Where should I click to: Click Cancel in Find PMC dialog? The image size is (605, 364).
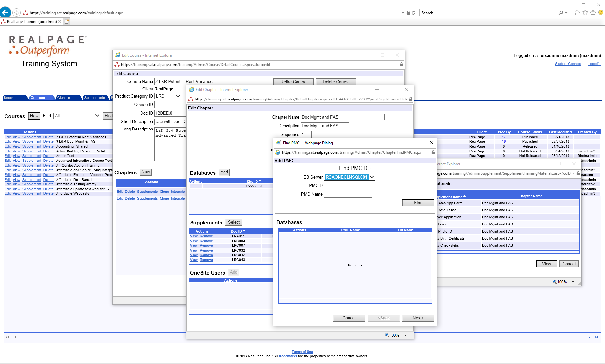coord(349,318)
